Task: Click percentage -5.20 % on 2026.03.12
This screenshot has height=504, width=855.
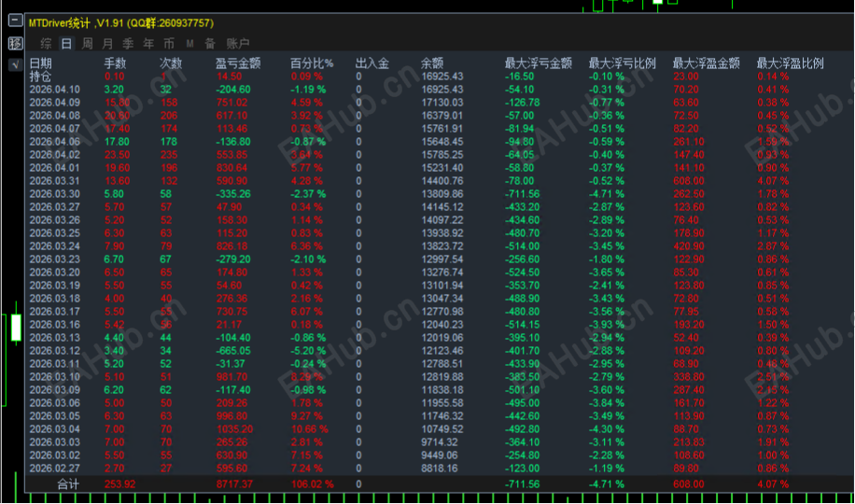Action: click(308, 351)
